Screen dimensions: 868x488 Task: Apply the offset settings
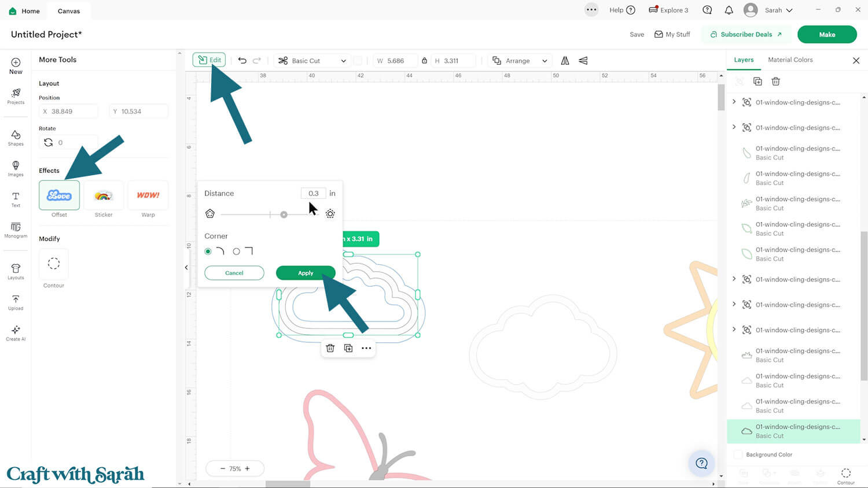click(306, 273)
